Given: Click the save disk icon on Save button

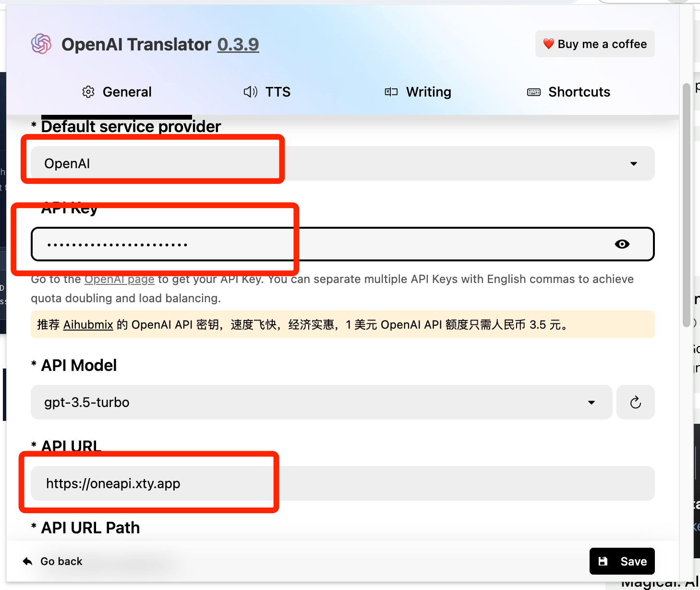Looking at the screenshot, I should tap(603, 561).
